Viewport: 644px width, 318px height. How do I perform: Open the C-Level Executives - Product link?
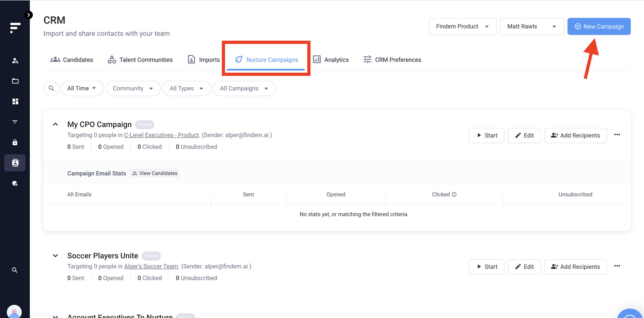click(162, 135)
